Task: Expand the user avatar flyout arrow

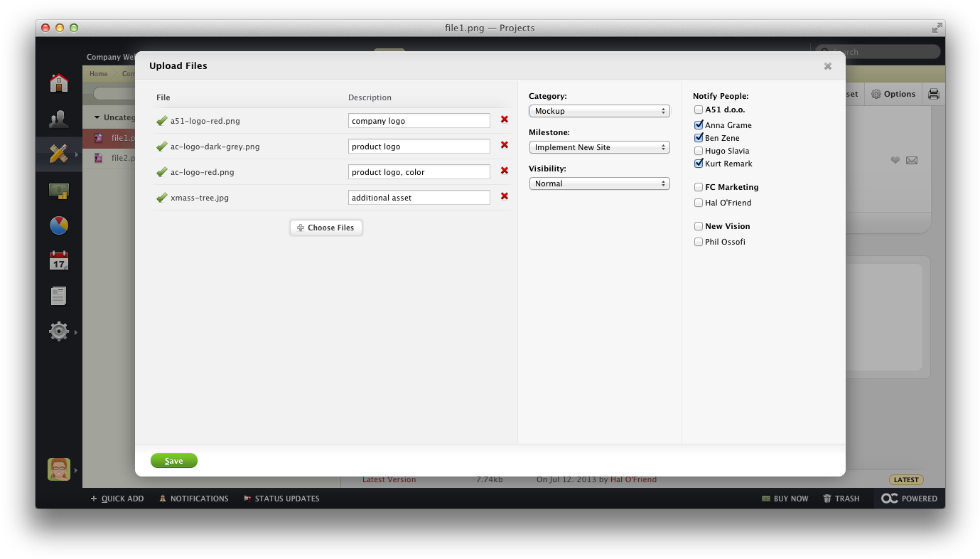Action: coord(76,470)
